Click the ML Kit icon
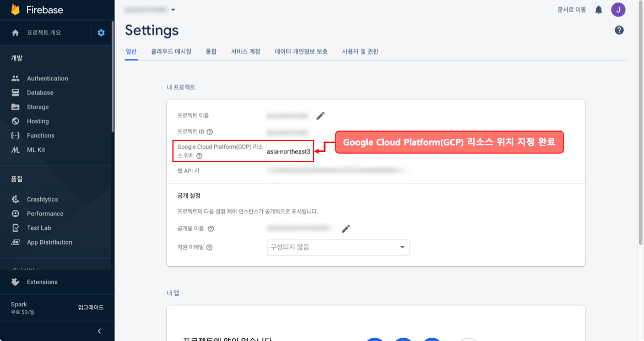The width and height of the screenshot is (644, 341). [x=15, y=149]
